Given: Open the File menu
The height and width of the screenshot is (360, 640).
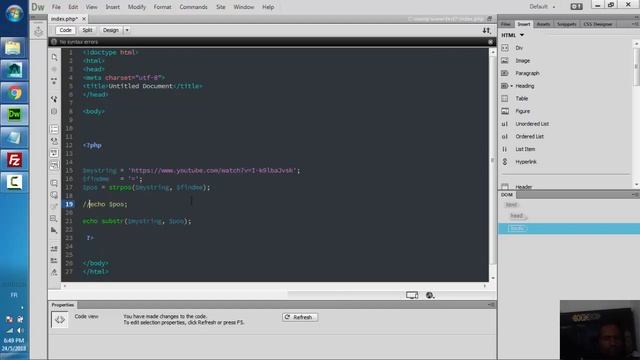Looking at the screenshot, I should point(56,7).
